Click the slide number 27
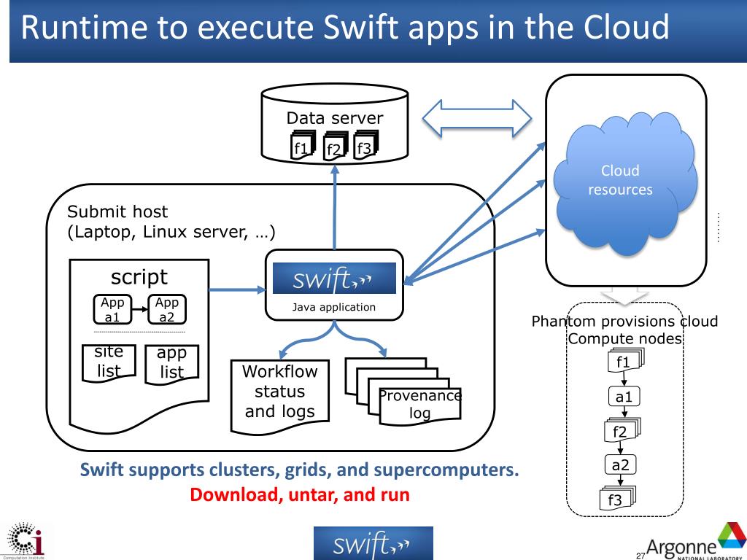Screen dimensions: 747x560 pyautogui.click(x=640, y=555)
